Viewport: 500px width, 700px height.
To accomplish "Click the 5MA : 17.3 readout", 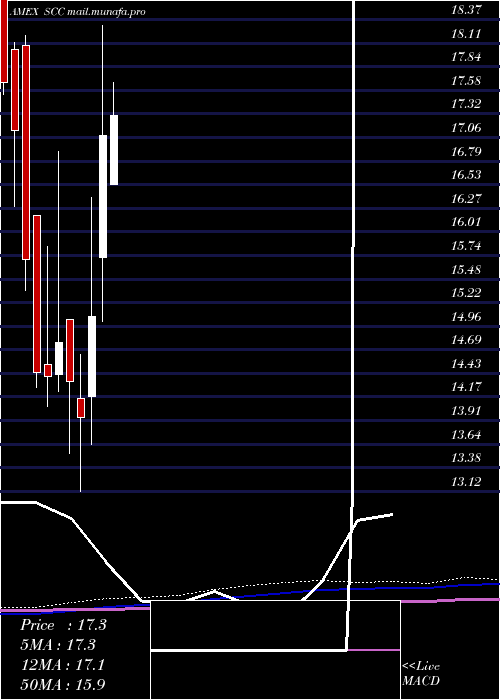I will tap(59, 645).
